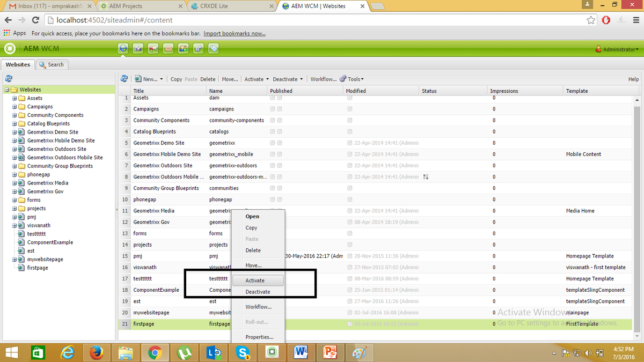Reload the browser page
Viewport: 644px width, 362px height.
[35, 20]
